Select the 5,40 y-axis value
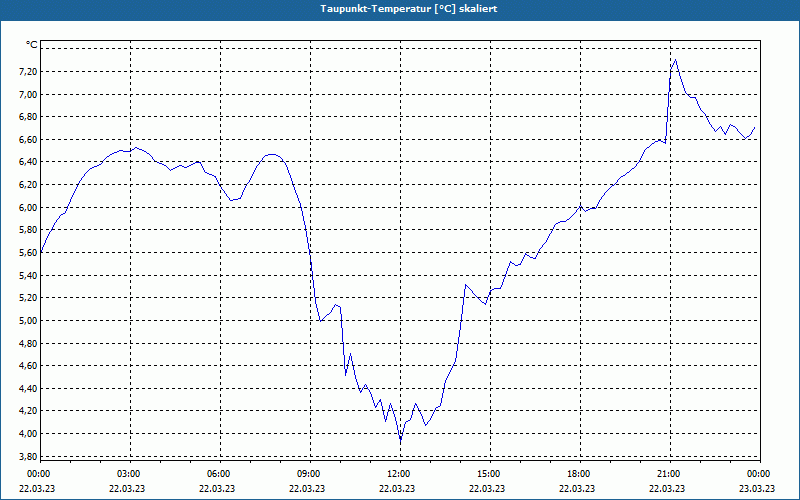This screenshot has height=500, width=800. (28, 276)
